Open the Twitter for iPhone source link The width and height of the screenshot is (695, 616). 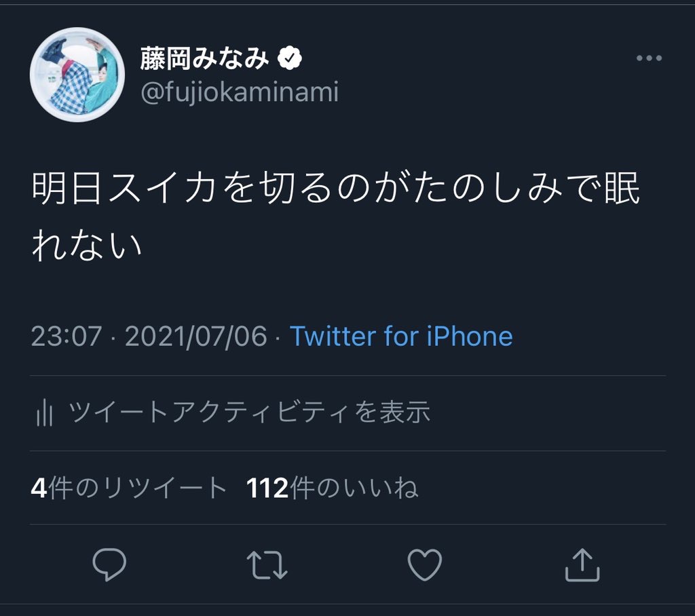click(401, 336)
